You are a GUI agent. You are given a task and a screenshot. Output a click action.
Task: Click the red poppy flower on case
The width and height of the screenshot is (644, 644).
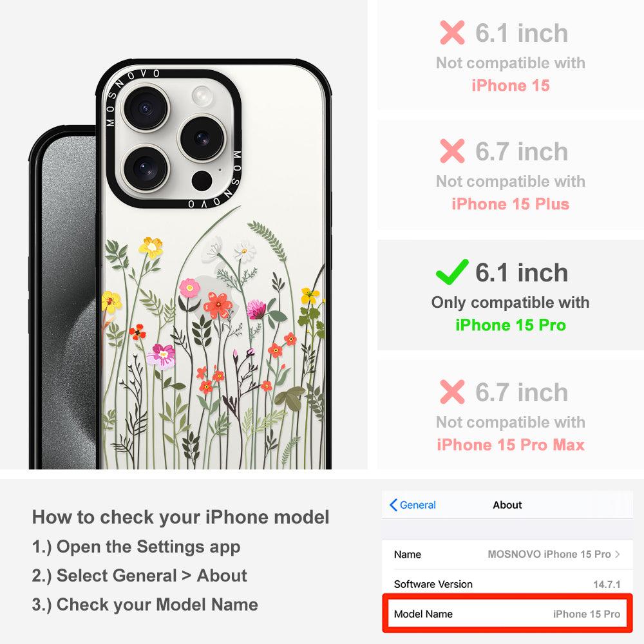218,305
